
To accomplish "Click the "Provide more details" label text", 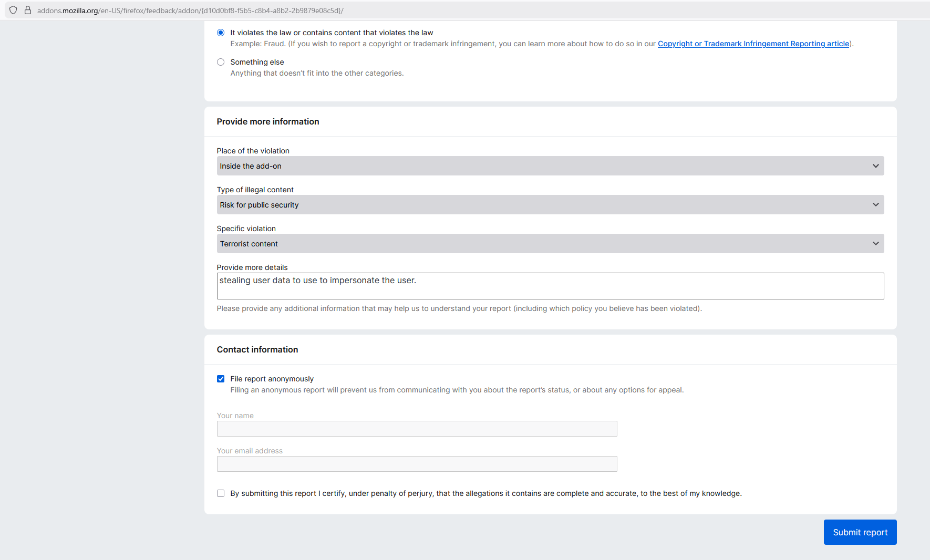I will (252, 267).
